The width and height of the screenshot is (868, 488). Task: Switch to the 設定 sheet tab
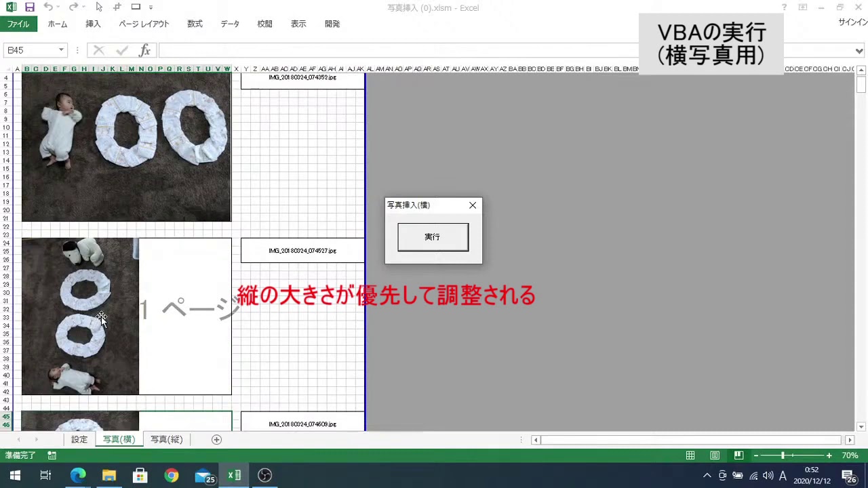tap(79, 439)
